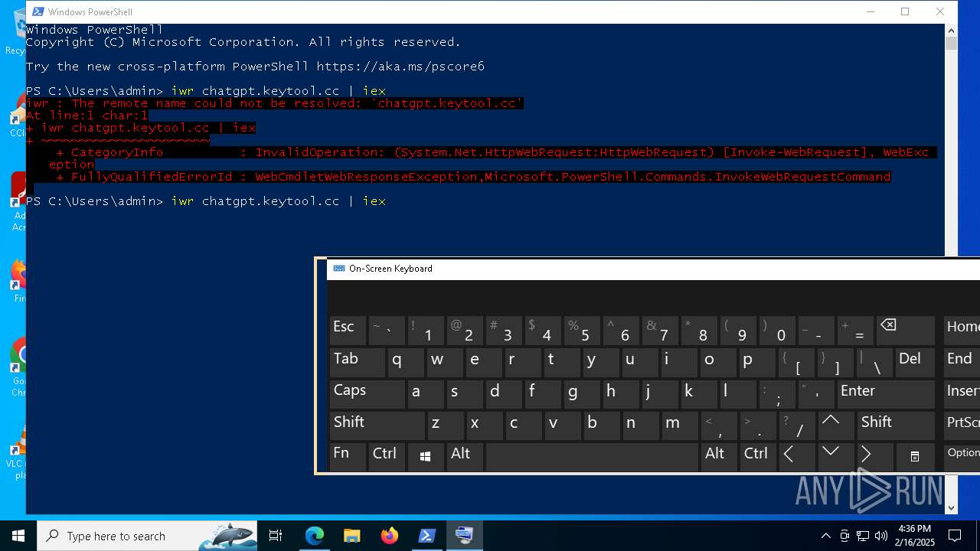The width and height of the screenshot is (980, 551).
Task: Click the period greater-than key
Action: (758, 425)
